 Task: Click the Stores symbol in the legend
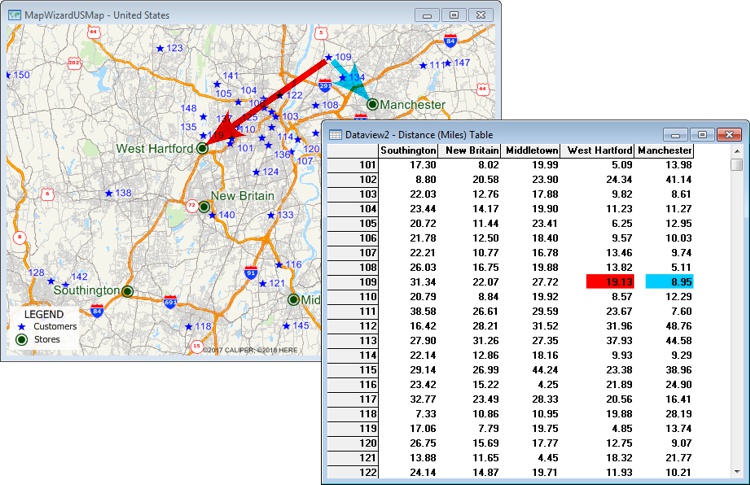coord(21,340)
